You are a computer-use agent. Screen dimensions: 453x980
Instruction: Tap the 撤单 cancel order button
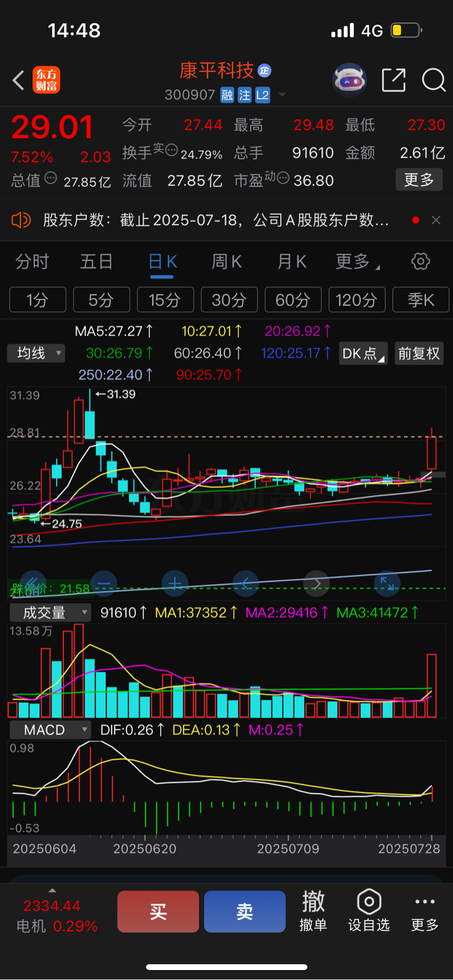(313, 911)
